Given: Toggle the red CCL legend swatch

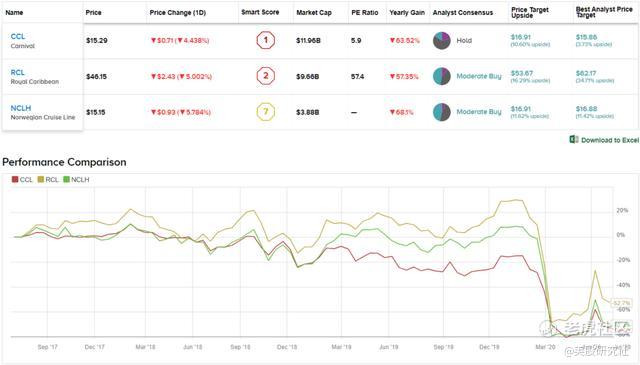Looking at the screenshot, I should 15,180.
